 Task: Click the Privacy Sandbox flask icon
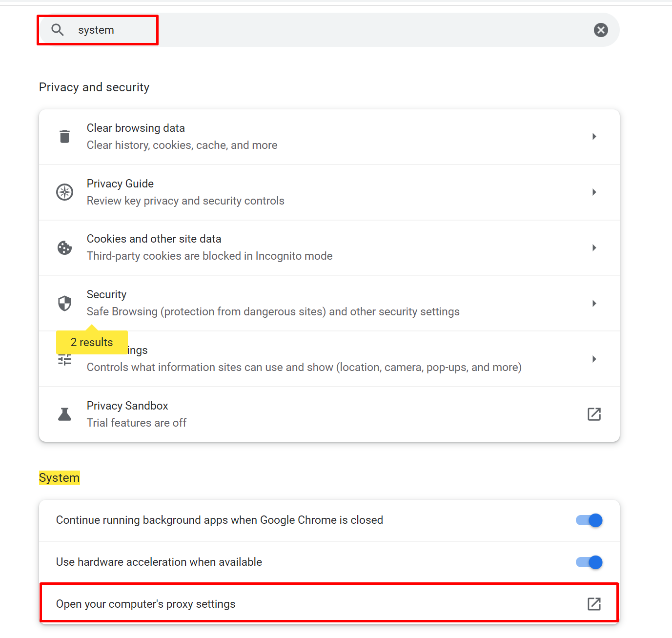tap(64, 414)
